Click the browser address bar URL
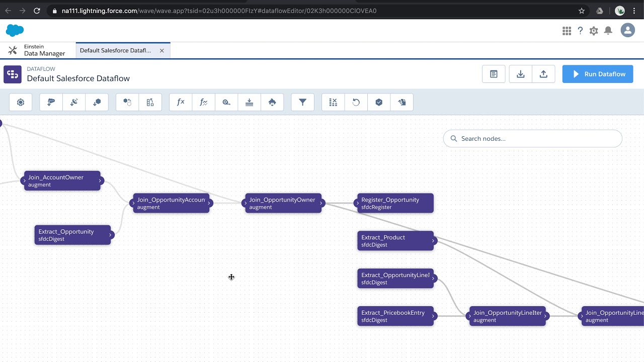 (x=219, y=11)
